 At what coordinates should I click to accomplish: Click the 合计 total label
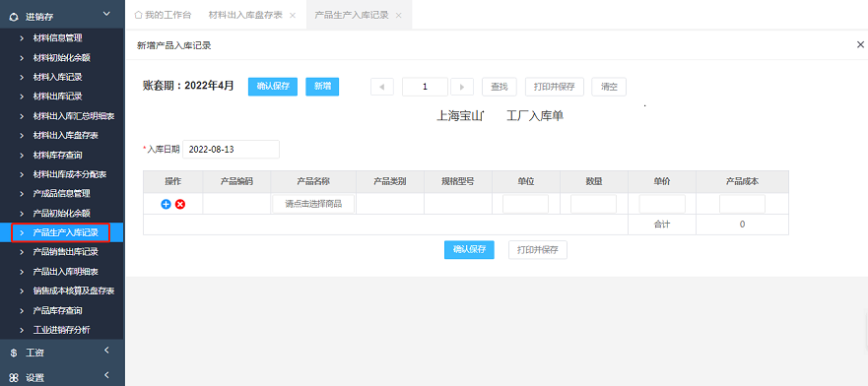pyautogui.click(x=662, y=225)
